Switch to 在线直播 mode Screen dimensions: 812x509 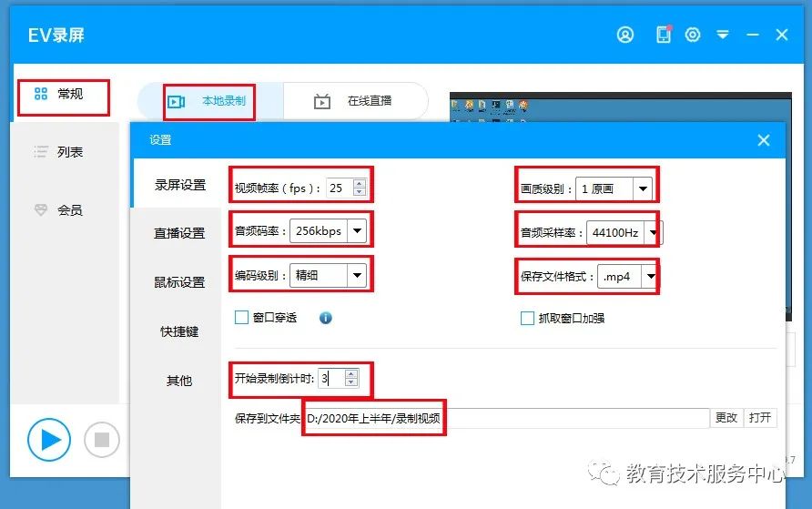pyautogui.click(x=355, y=101)
